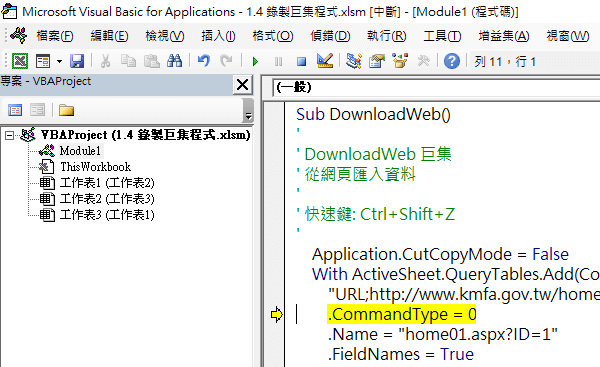This screenshot has width=600, height=367.
Task: Open the 檔案(F) menu
Action: coord(55,36)
